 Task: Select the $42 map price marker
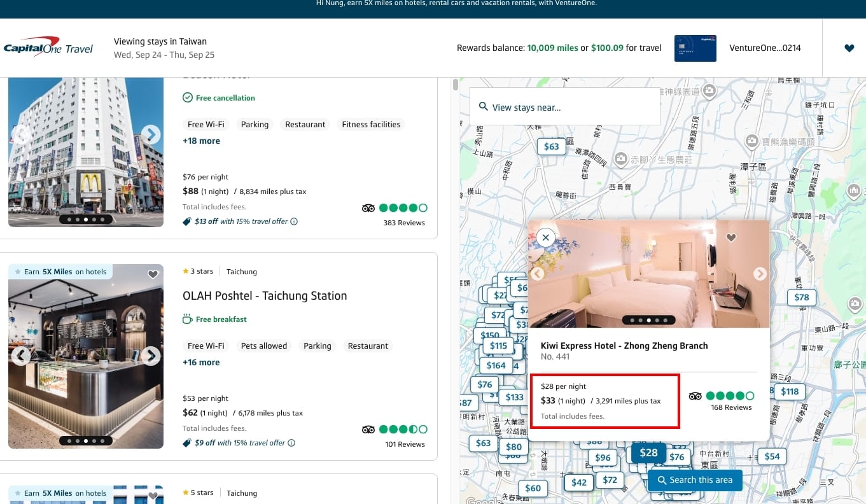579,482
